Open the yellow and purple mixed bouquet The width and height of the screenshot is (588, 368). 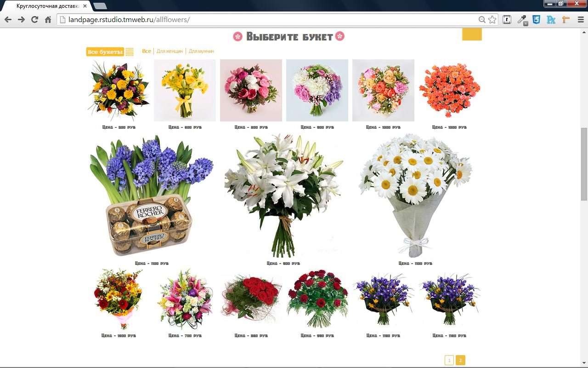(x=119, y=90)
